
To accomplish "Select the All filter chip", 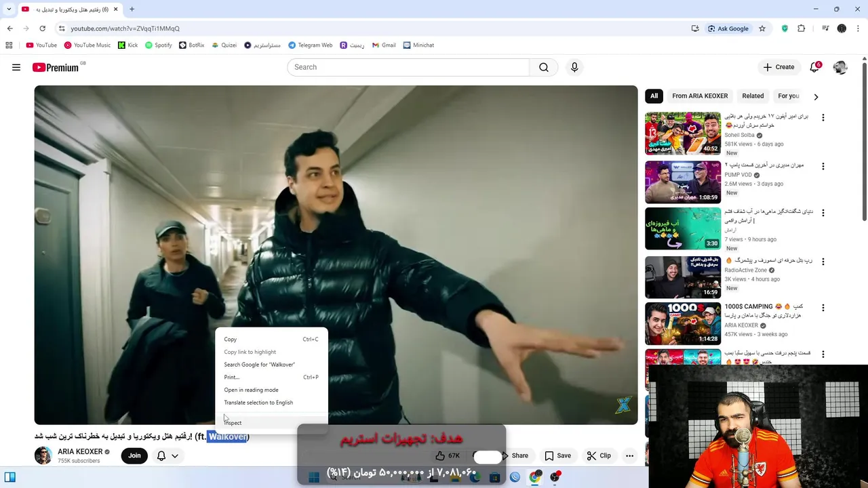I will (x=654, y=96).
